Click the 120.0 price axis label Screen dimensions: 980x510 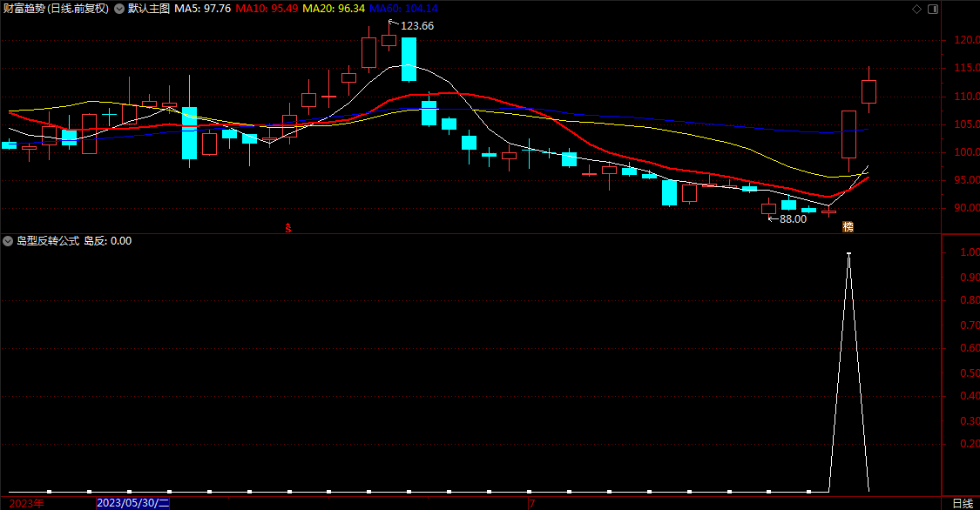click(x=966, y=40)
